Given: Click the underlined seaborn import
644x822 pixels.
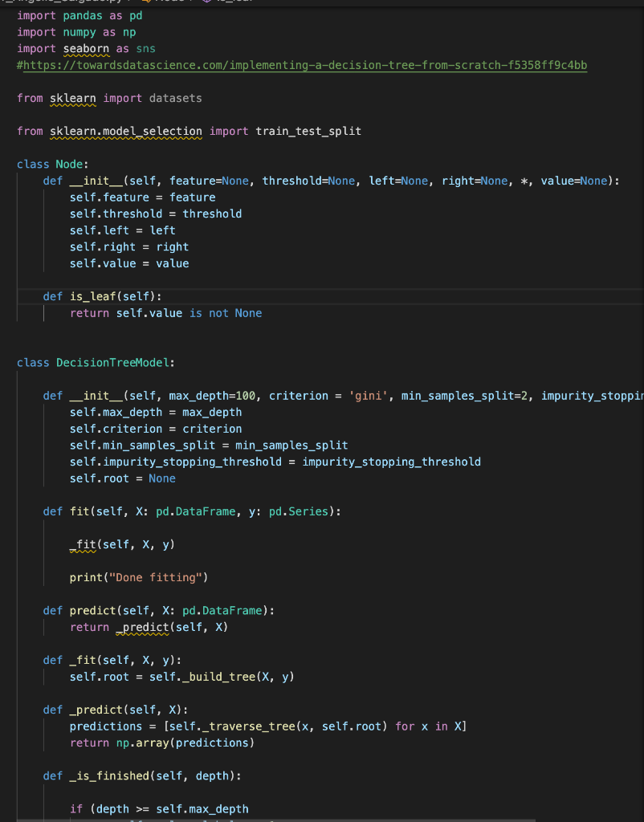Looking at the screenshot, I should pos(86,48).
